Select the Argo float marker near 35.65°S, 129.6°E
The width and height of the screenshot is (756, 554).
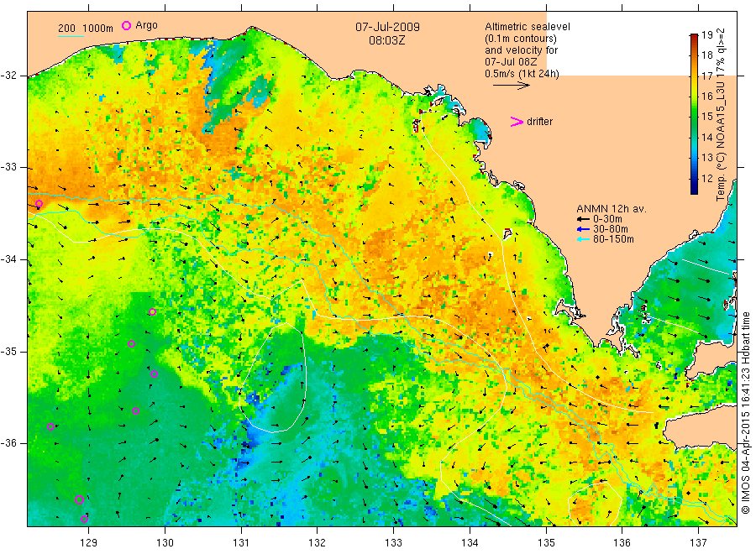point(136,411)
